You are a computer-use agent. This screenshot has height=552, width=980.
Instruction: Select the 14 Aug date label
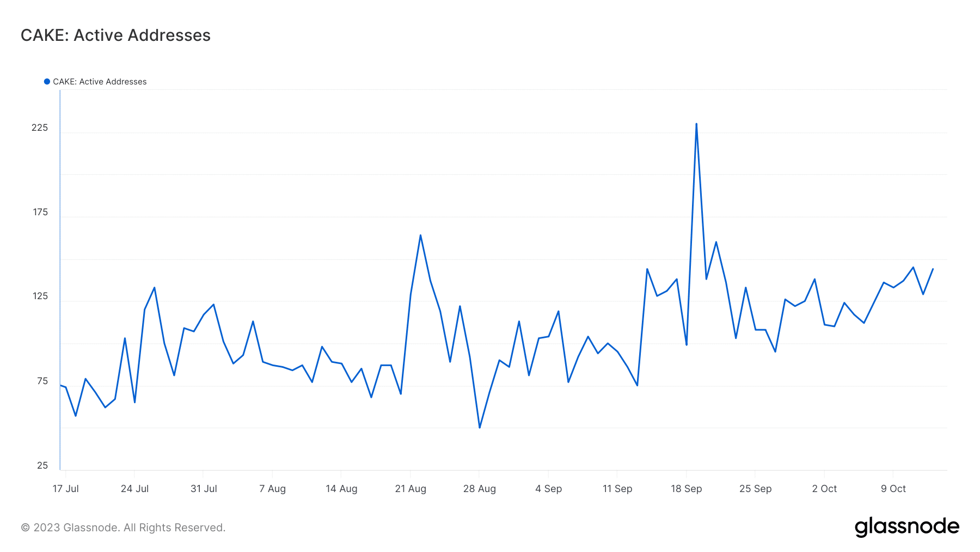coord(341,489)
